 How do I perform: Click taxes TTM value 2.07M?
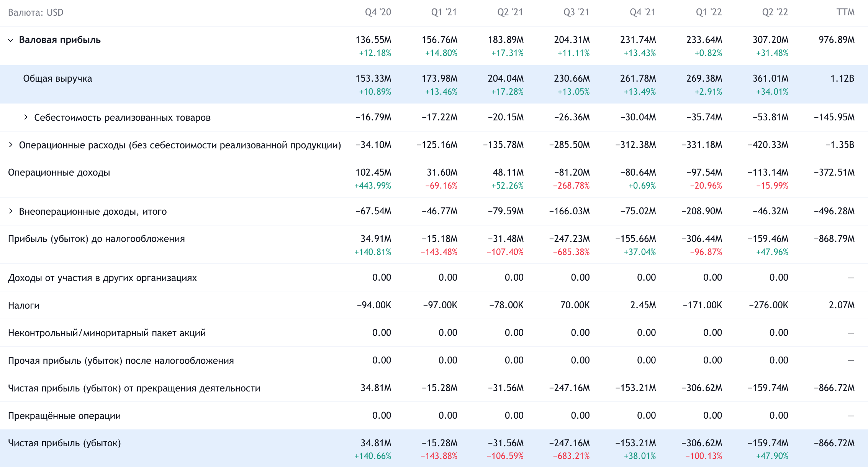(842, 305)
